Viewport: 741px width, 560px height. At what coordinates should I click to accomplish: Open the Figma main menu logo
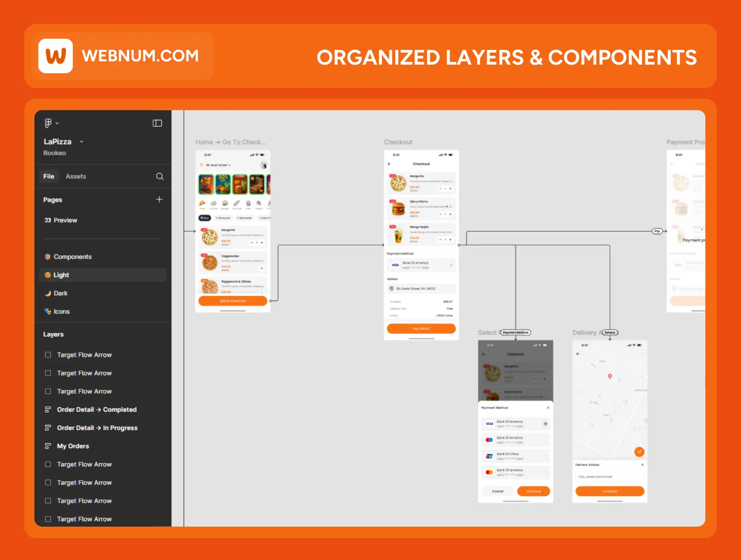tap(49, 123)
